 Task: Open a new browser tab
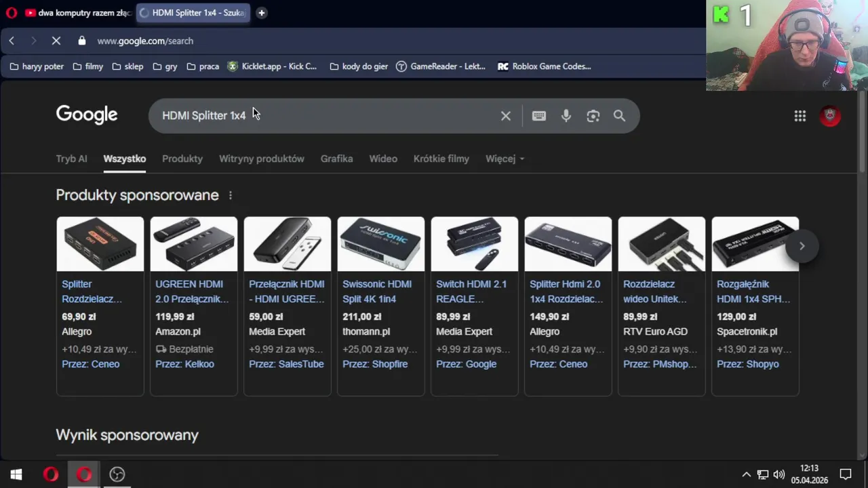tap(261, 13)
